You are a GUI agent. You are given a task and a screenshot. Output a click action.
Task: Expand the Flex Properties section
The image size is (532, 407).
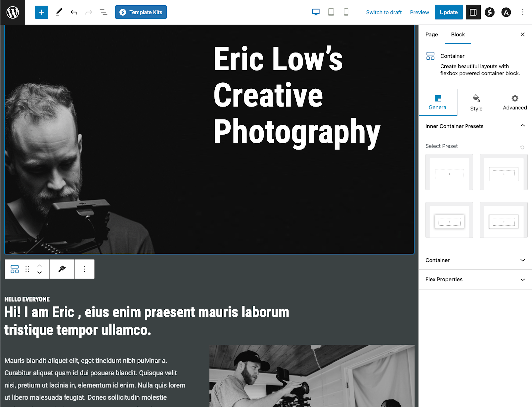475,279
